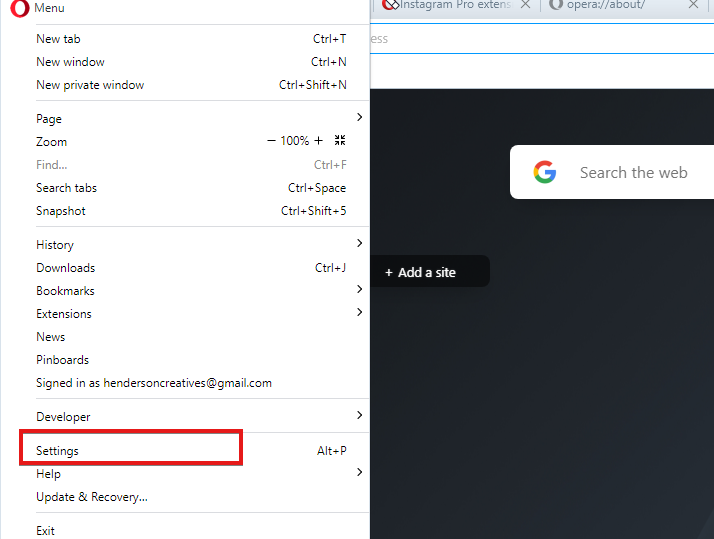Open Pinboards menu entry
This screenshot has width=714, height=539.
pyautogui.click(x=191, y=360)
